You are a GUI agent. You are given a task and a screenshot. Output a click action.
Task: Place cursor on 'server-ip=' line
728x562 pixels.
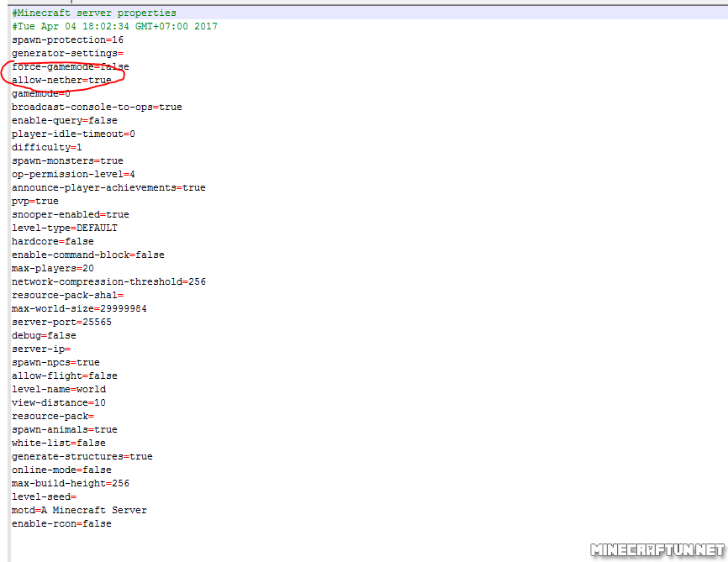tap(41, 349)
